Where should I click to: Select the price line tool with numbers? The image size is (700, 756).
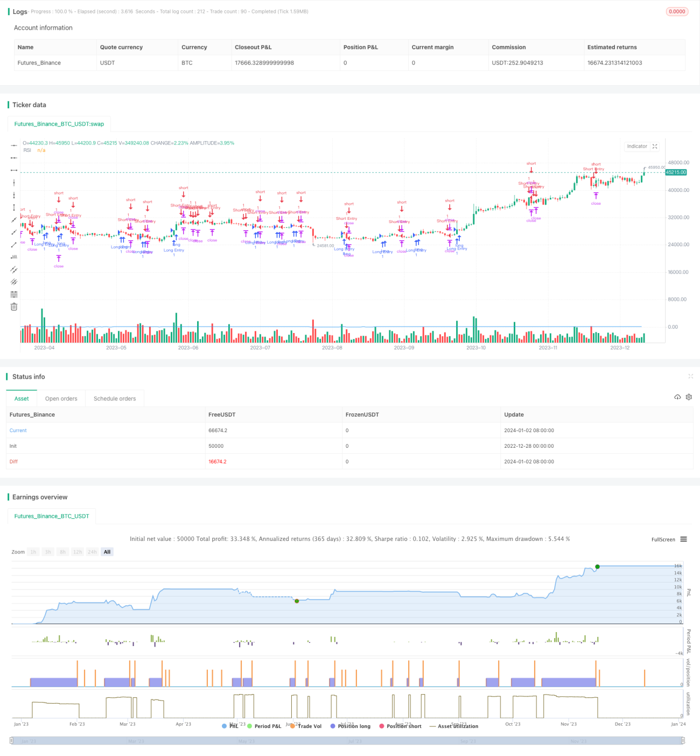(x=14, y=257)
